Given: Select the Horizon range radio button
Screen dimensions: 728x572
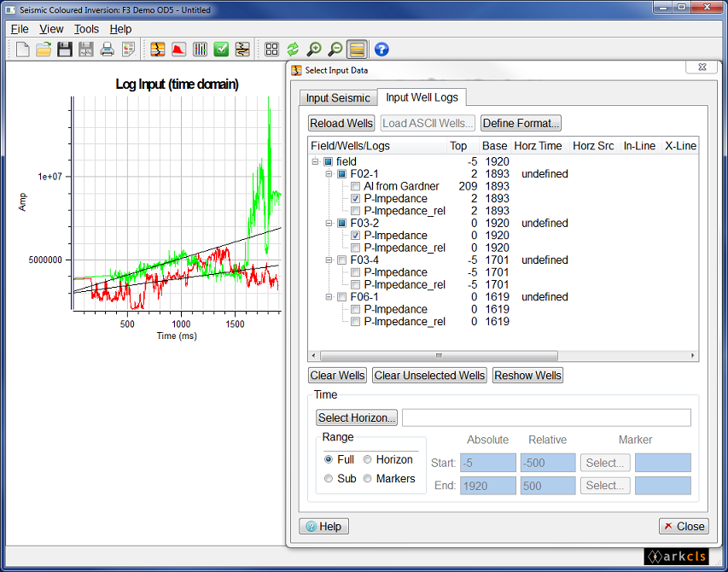Looking at the screenshot, I should pos(368,459).
